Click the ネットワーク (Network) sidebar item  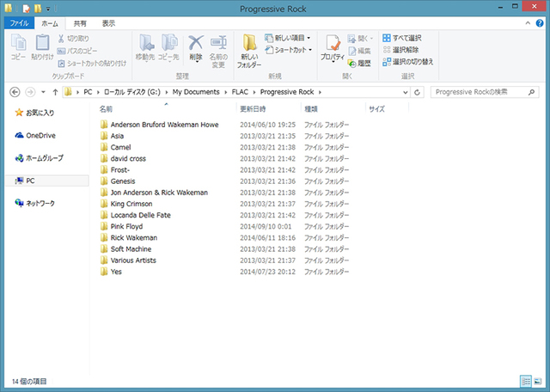point(40,203)
